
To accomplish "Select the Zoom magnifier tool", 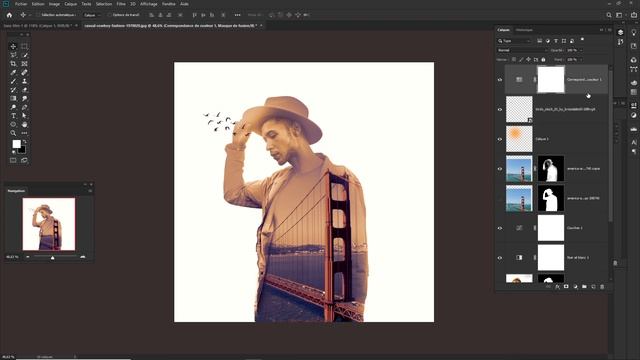I will pyautogui.click(x=13, y=133).
